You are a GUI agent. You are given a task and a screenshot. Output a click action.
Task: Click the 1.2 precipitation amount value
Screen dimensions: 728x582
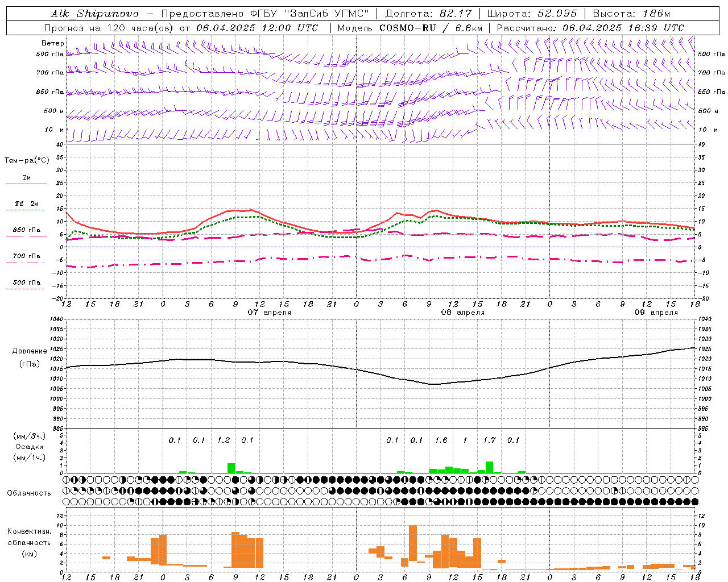pyautogui.click(x=224, y=440)
